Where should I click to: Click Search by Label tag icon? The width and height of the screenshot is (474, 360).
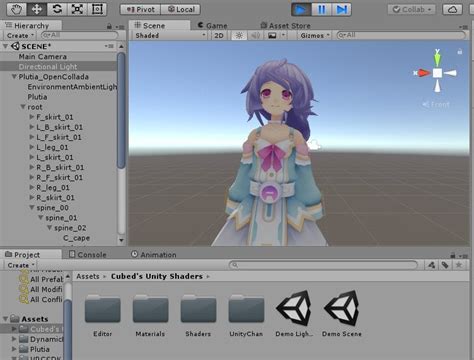click(445, 265)
